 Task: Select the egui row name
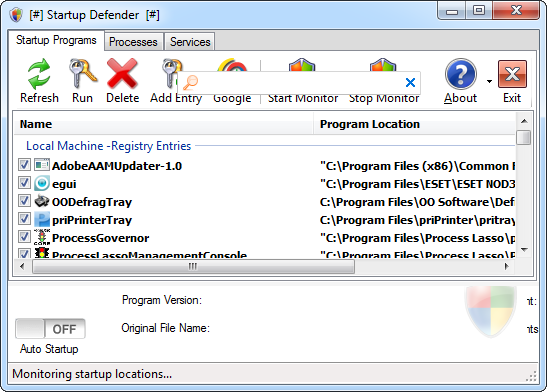tap(64, 184)
